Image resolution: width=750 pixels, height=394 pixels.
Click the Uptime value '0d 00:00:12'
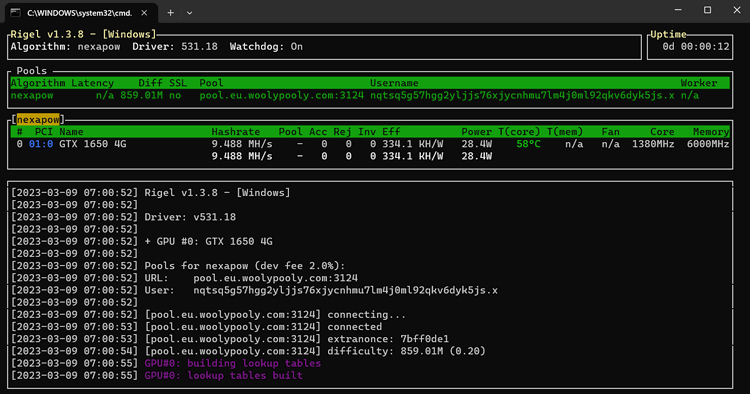point(696,47)
